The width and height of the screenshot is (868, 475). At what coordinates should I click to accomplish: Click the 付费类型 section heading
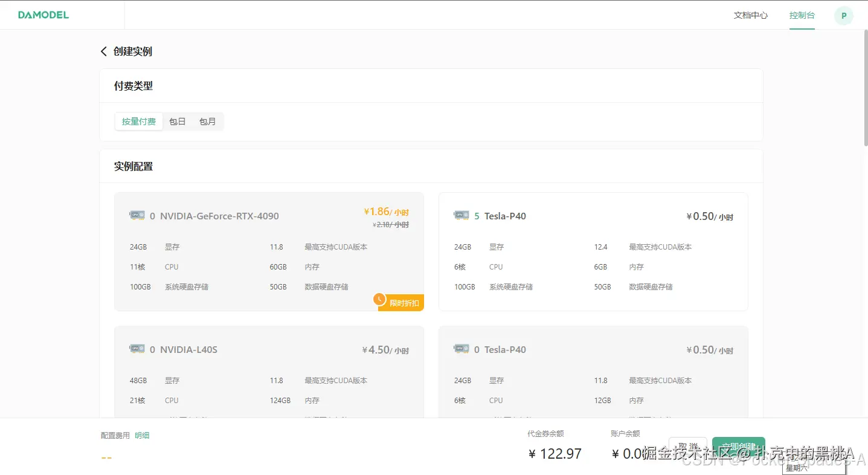coord(133,86)
